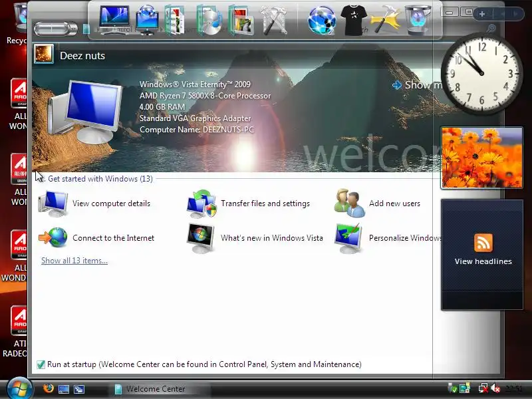Click the orange flowers slideshow gadget
Image resolution: width=532 pixels, height=399 pixels.
coord(481,158)
